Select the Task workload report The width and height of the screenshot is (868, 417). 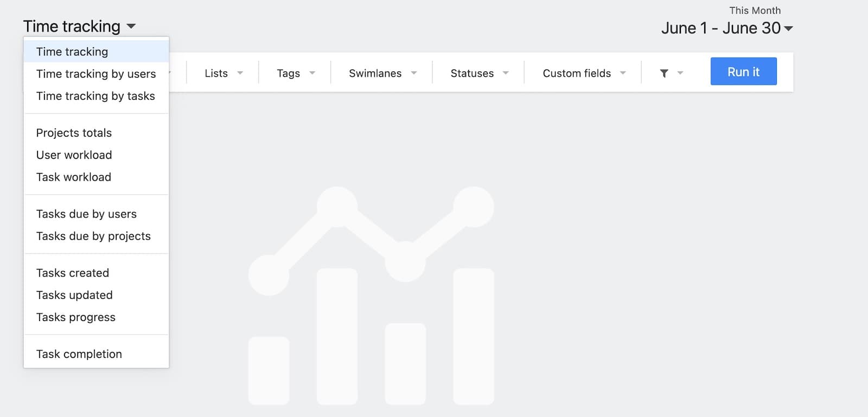tap(97, 177)
